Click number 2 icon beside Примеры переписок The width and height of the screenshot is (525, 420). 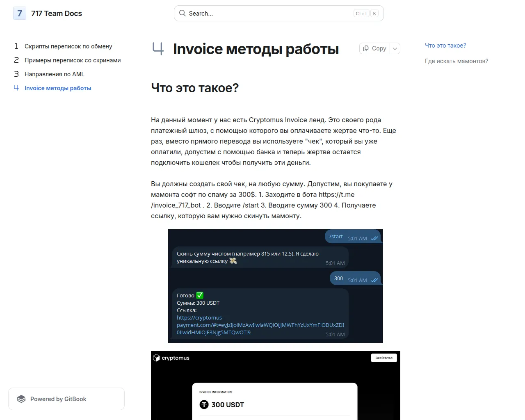(16, 60)
